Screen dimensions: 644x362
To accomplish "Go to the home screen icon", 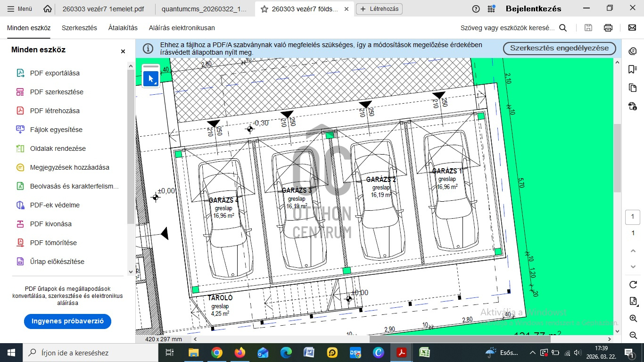I will [x=47, y=9].
